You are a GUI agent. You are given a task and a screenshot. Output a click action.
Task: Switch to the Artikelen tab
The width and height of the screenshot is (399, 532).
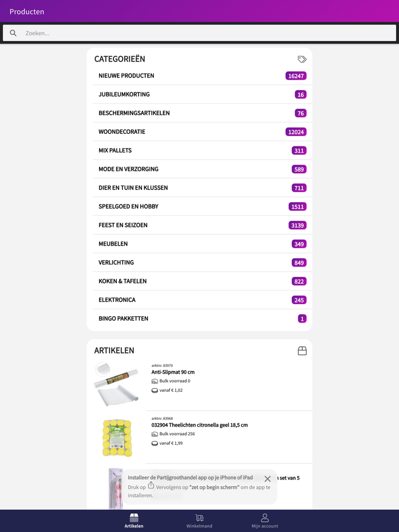[134, 521]
